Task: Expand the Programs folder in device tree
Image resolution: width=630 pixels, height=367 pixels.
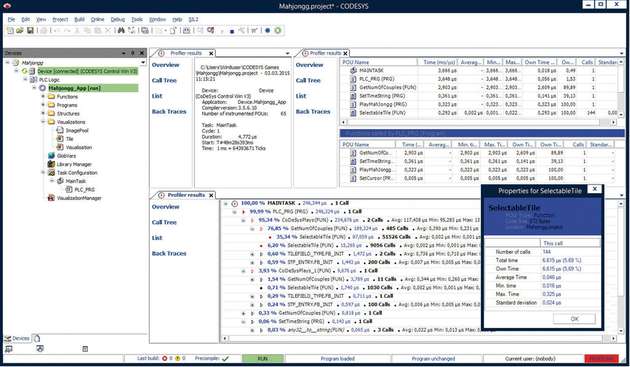Action: pyautogui.click(x=43, y=105)
